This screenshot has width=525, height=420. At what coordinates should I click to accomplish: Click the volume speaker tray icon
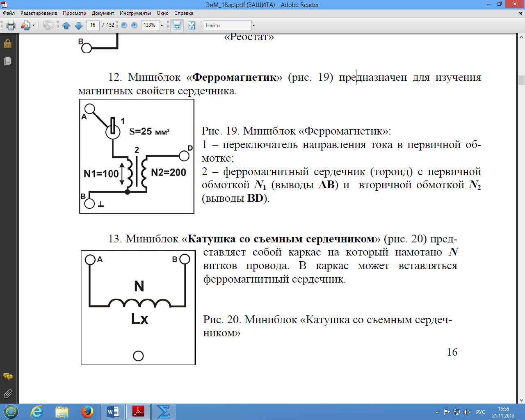point(467,412)
